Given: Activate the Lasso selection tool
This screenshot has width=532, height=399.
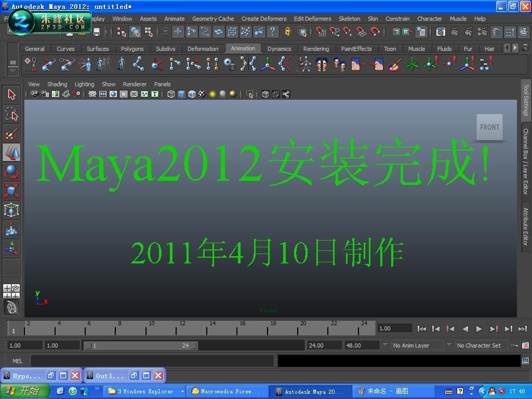Looking at the screenshot, I should (x=11, y=114).
